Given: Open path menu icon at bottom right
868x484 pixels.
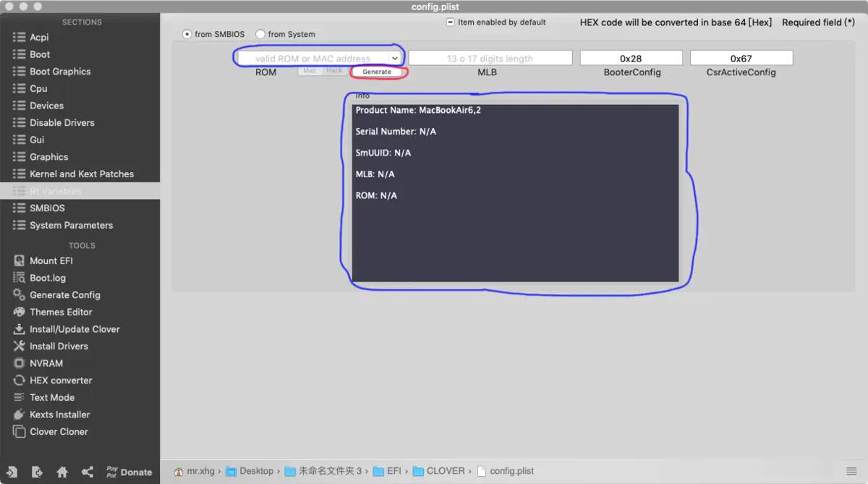Looking at the screenshot, I should pos(851,471).
